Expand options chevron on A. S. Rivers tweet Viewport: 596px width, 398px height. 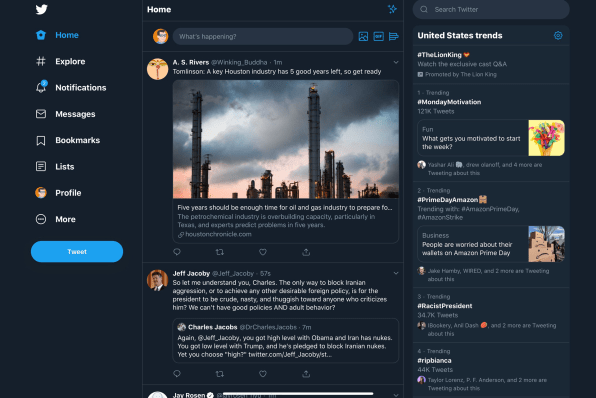click(396, 62)
